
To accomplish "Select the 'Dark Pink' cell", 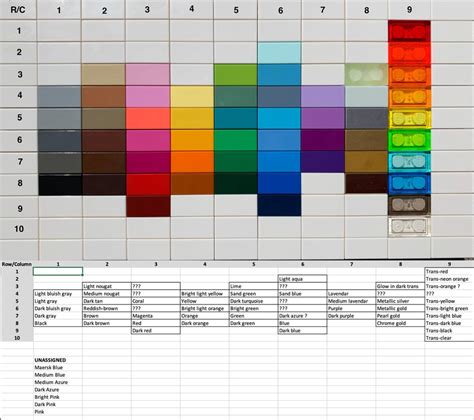I will [58, 404].
